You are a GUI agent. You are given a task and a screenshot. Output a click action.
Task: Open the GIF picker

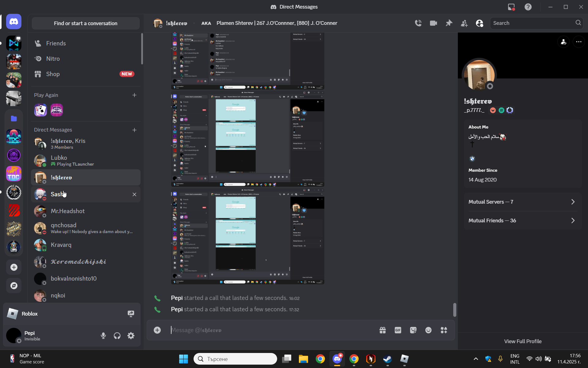tap(398, 330)
